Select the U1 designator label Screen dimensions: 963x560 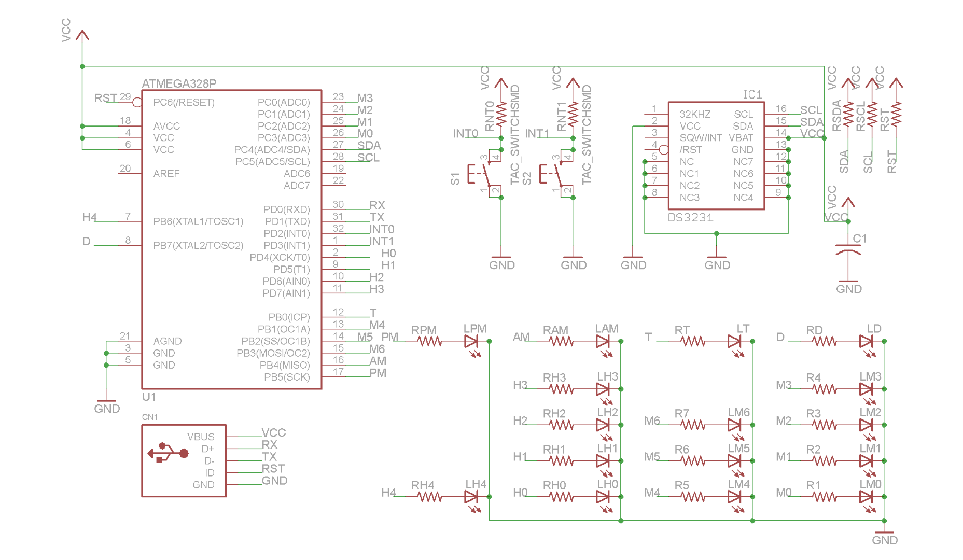point(149,397)
